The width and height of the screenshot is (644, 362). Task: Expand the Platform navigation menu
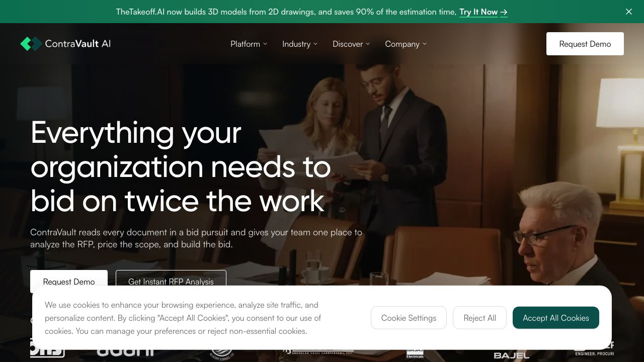[249, 44]
